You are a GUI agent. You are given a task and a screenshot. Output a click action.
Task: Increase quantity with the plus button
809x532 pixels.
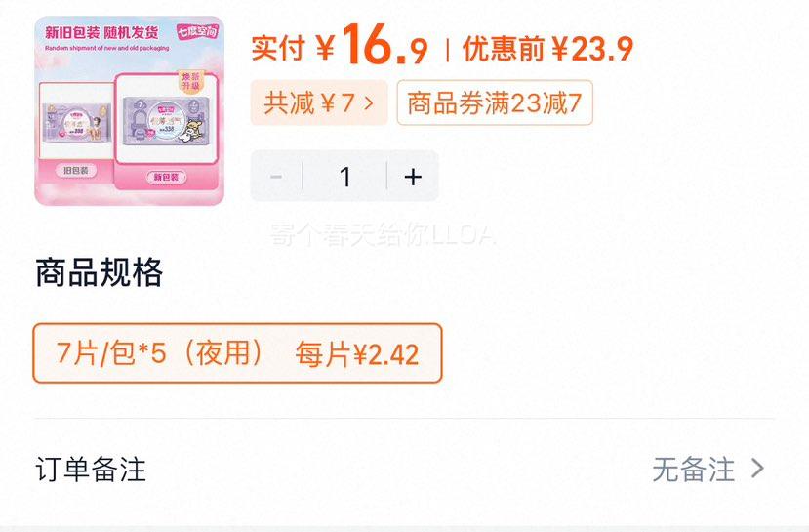pos(413,177)
